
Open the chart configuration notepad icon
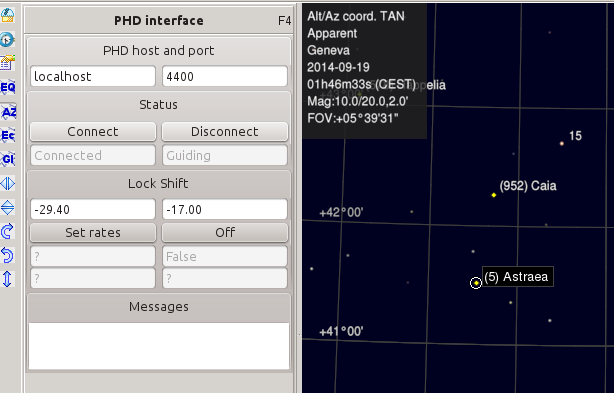[x=7, y=63]
